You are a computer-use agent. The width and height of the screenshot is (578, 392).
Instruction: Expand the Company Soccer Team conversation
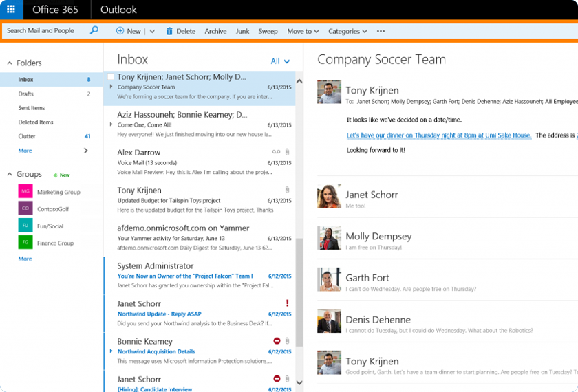pyautogui.click(x=111, y=87)
